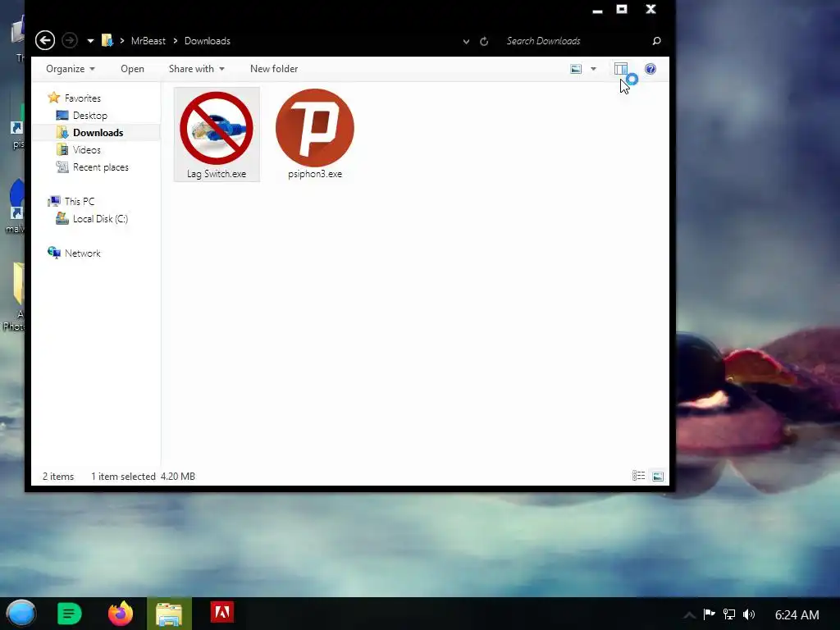Select Network in the navigation pane
840x630 pixels.
(83, 253)
